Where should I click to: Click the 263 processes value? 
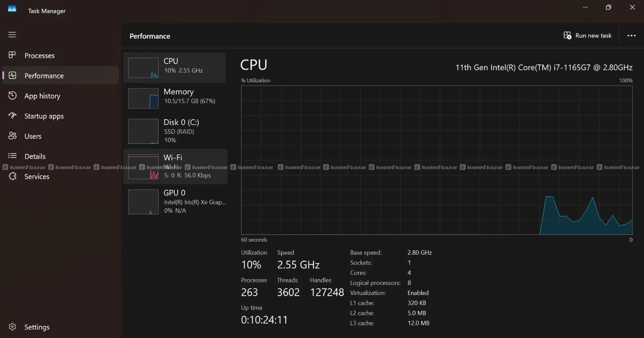pyautogui.click(x=250, y=292)
